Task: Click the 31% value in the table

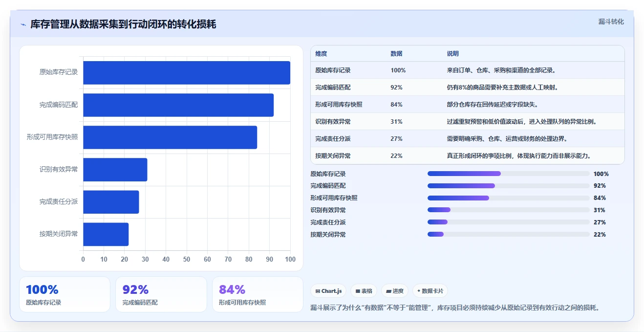Action: [x=396, y=122]
